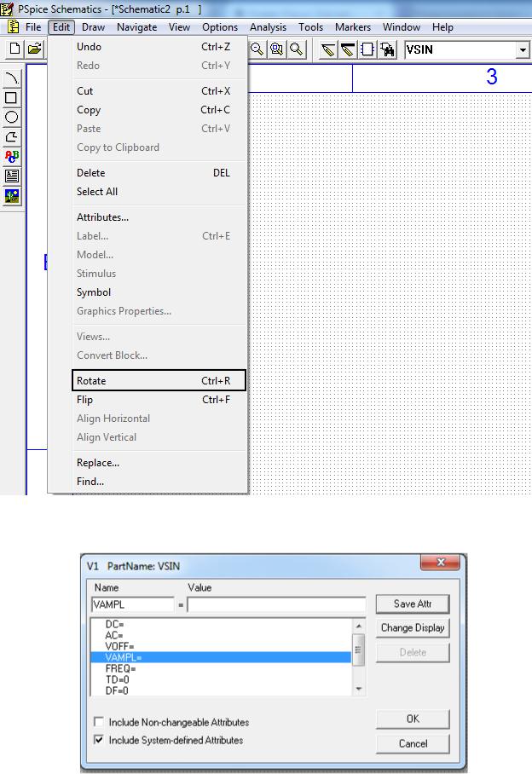Image resolution: width=532 pixels, height=774 pixels.
Task: Choose Rotate from the Edit menu
Action: coord(159,380)
